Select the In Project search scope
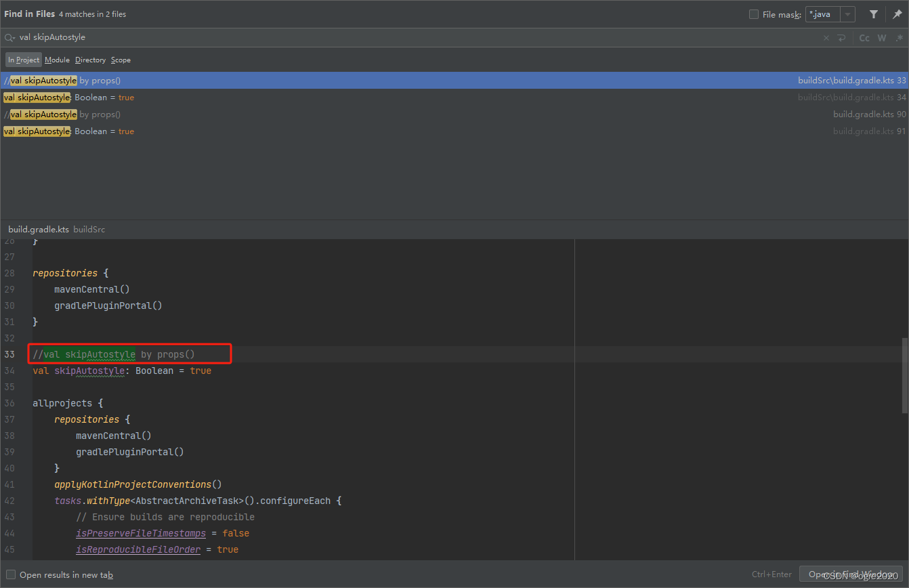Screen dimensions: 909x588 pos(23,60)
